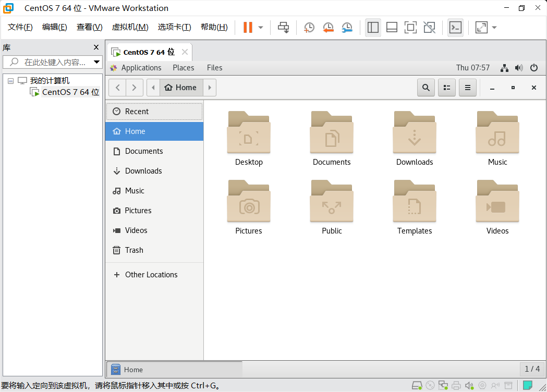The width and height of the screenshot is (547, 392).
Task: Click the 1 / 4 workspace switcher
Action: (532, 369)
